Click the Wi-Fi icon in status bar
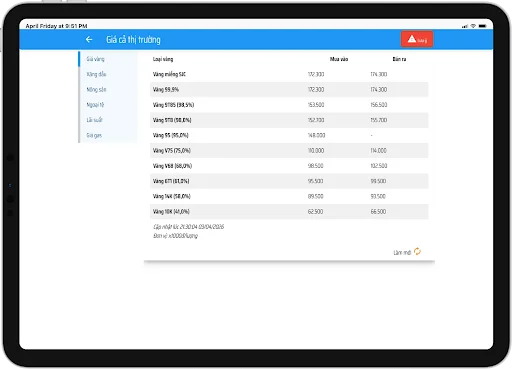The image size is (512, 369). (473, 26)
